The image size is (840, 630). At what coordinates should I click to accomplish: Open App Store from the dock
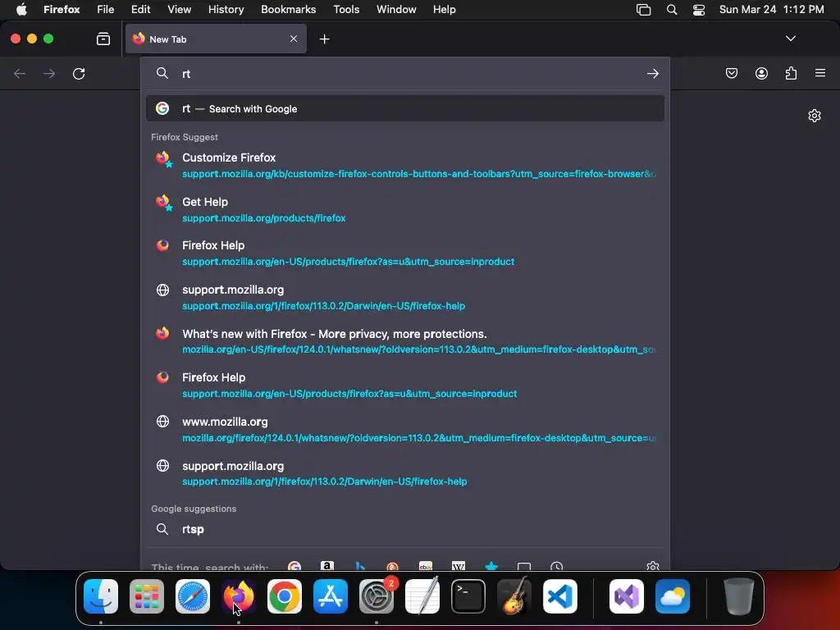(x=331, y=596)
